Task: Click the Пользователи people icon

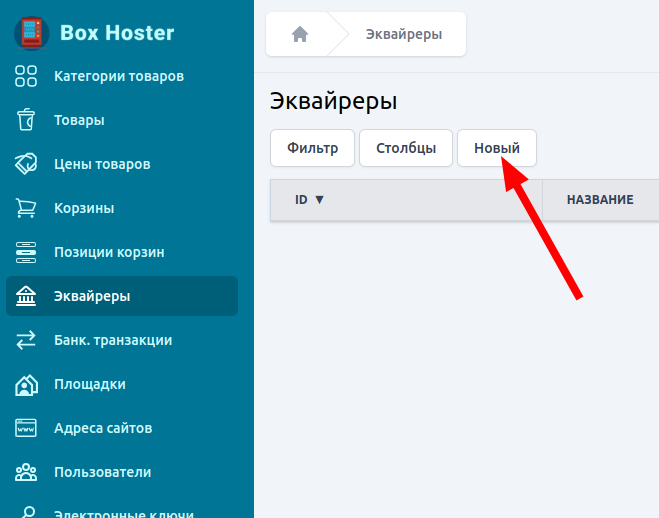Action: click(x=26, y=472)
